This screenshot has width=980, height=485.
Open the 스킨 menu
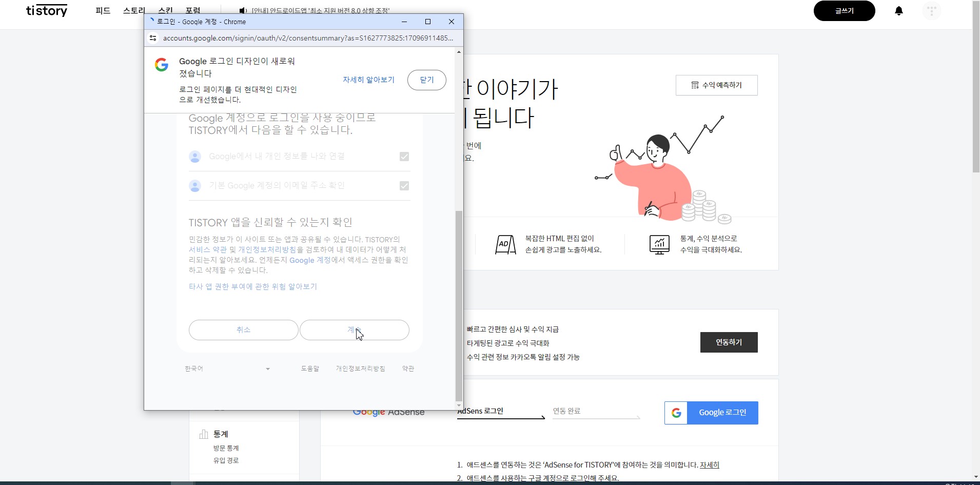click(165, 10)
